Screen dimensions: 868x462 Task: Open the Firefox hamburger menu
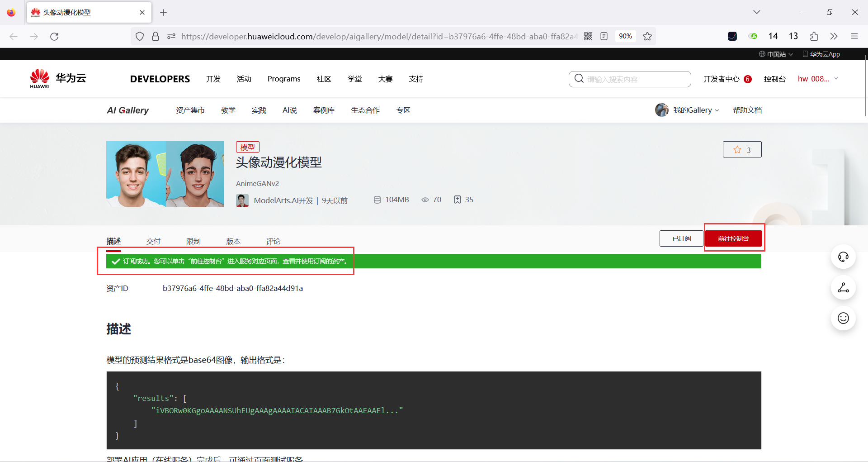click(854, 36)
